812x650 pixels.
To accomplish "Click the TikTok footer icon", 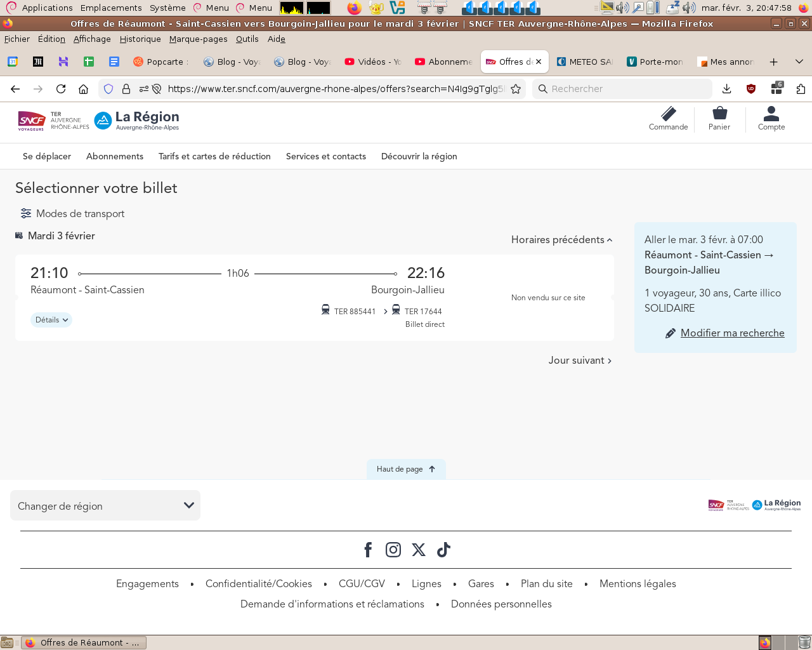I will click(443, 550).
